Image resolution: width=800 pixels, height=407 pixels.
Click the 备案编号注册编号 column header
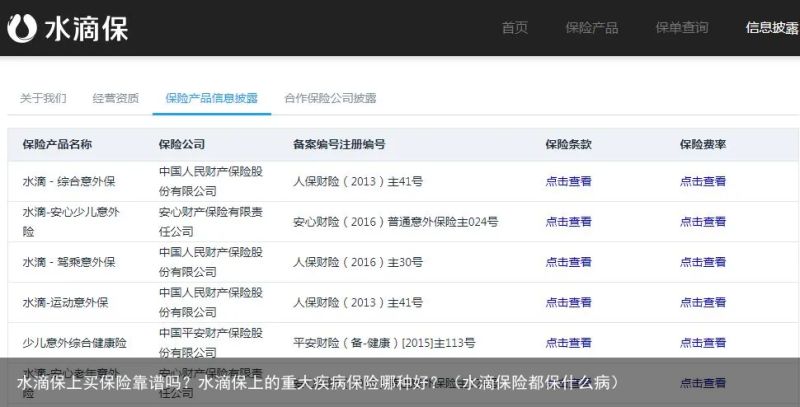pos(339,144)
